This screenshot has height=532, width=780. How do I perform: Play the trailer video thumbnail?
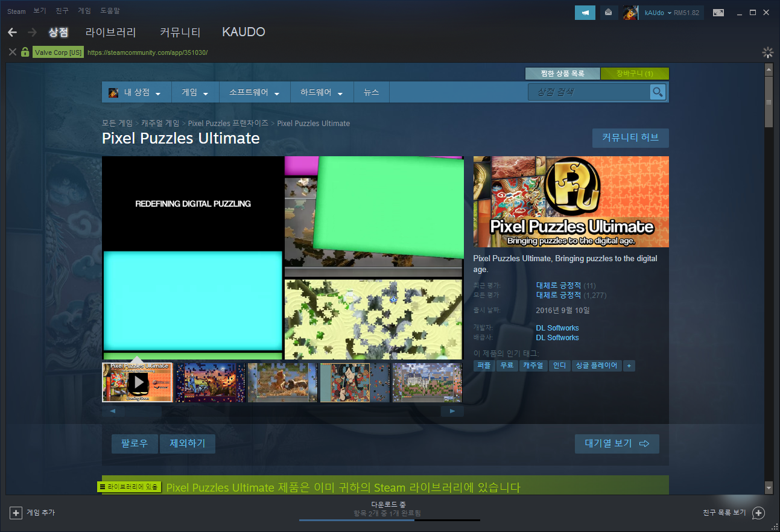tap(138, 382)
